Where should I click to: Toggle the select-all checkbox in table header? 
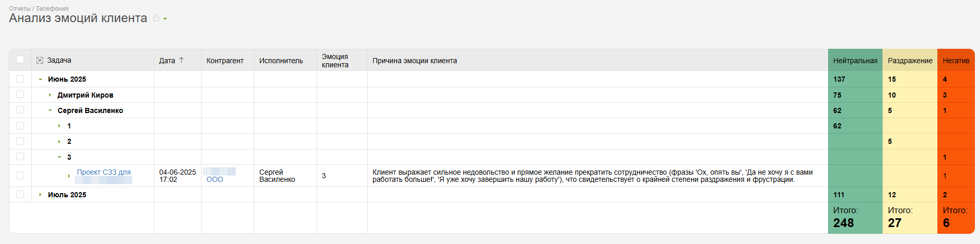point(21,60)
